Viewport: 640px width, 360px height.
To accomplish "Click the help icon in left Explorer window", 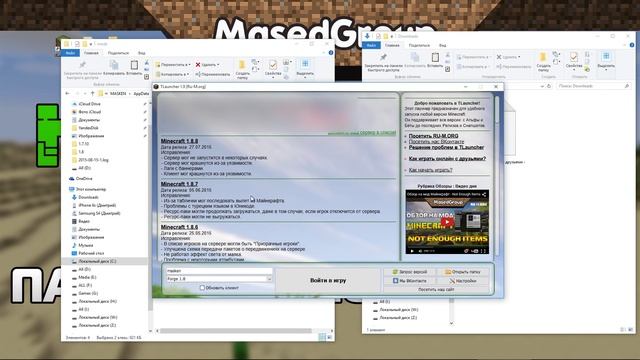I will point(331,53).
